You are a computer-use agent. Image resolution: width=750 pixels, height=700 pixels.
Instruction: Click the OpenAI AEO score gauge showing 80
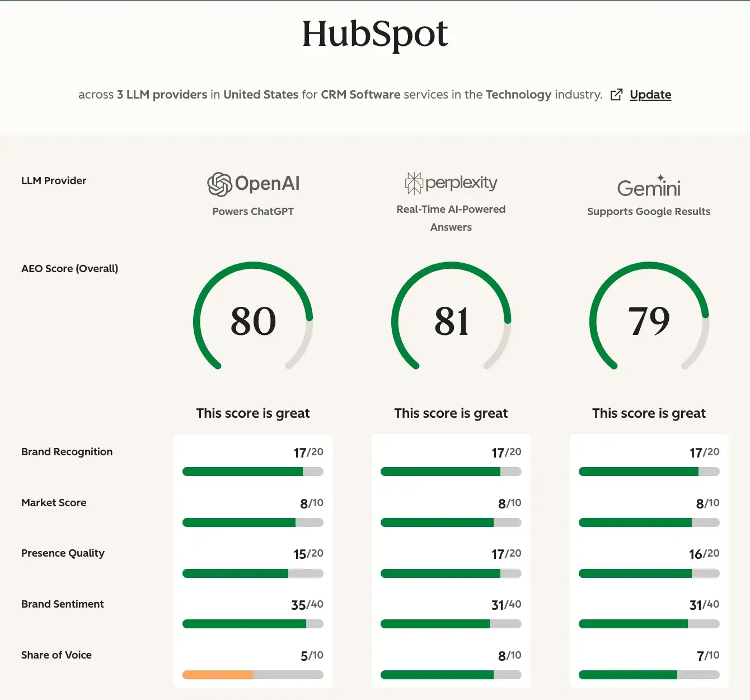coord(253,320)
